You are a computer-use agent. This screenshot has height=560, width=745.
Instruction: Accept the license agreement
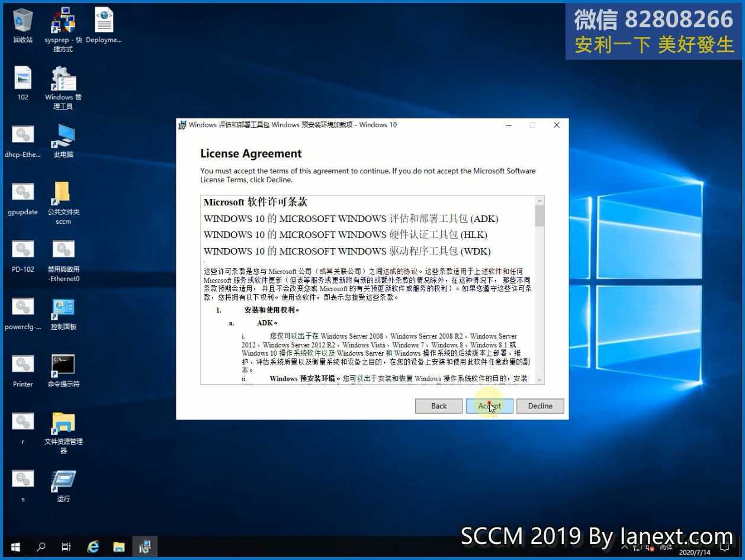coord(489,406)
